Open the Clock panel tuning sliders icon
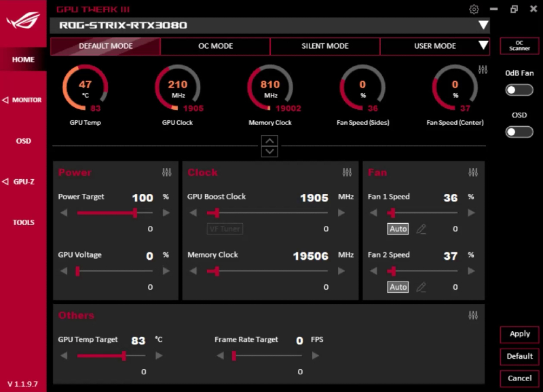Screen dimensions: 543x392 pyautogui.click(x=348, y=172)
